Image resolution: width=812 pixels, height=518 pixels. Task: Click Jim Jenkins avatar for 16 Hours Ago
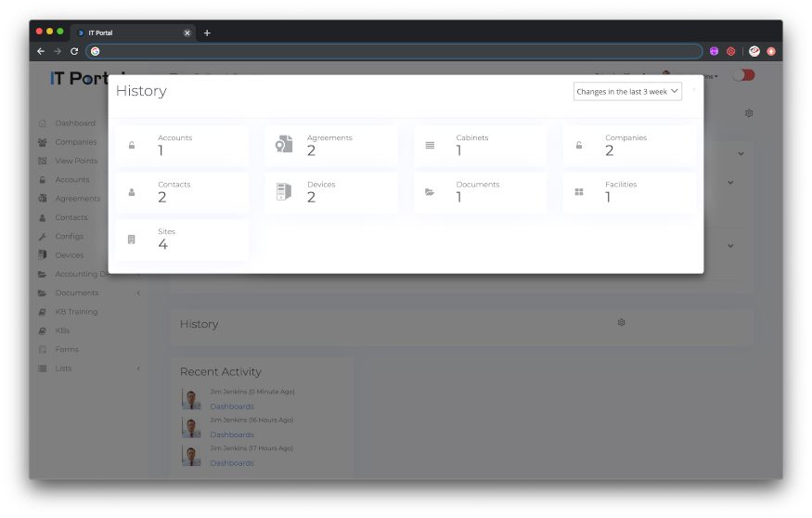click(191, 428)
